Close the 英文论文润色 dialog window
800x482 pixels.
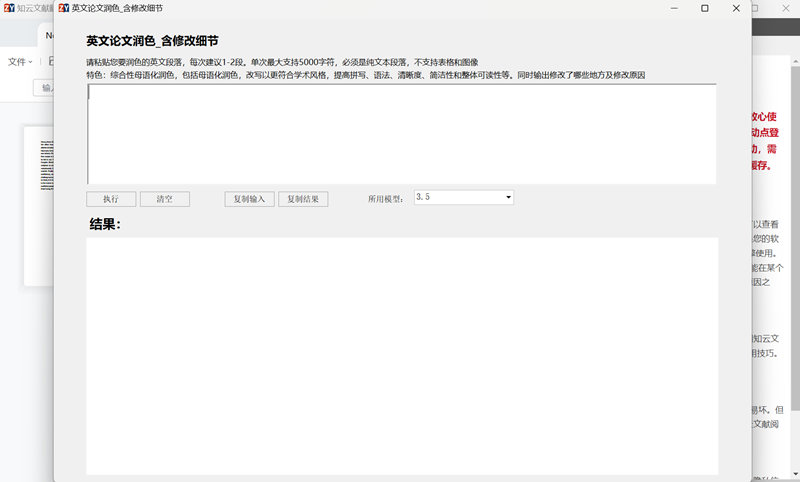pos(736,8)
